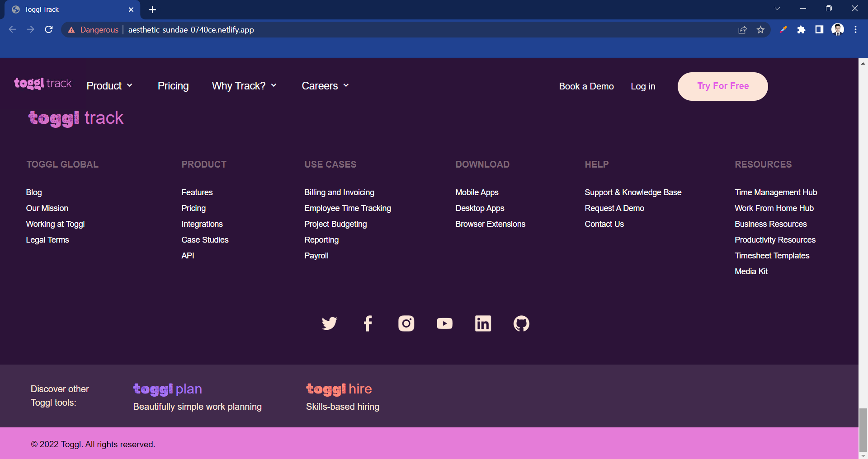This screenshot has width=868, height=459.
Task: Open Billing and Invoicing link
Action: (x=339, y=192)
